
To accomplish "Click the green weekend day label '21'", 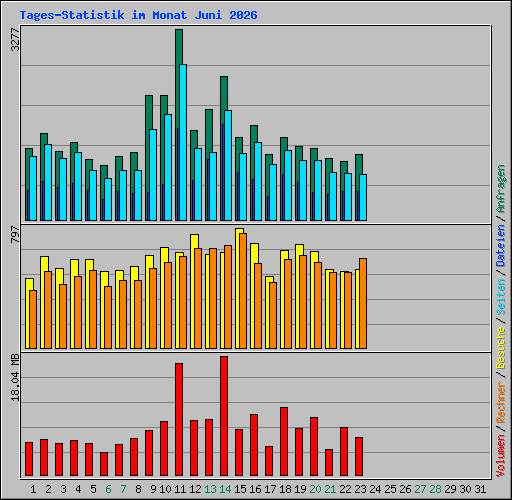I will (330, 489).
